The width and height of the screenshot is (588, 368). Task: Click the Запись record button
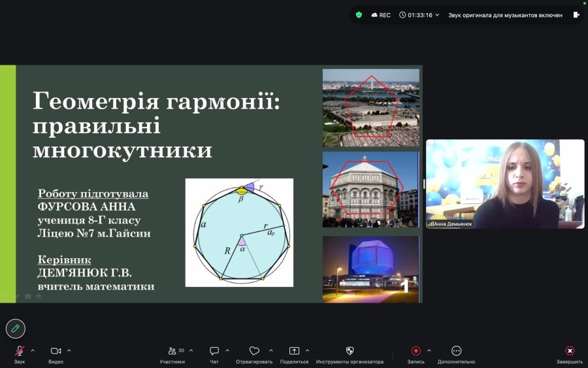(x=416, y=351)
